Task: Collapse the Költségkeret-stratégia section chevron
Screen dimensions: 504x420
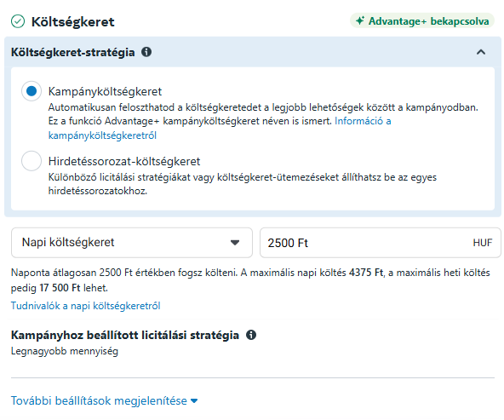Action: pos(481,52)
